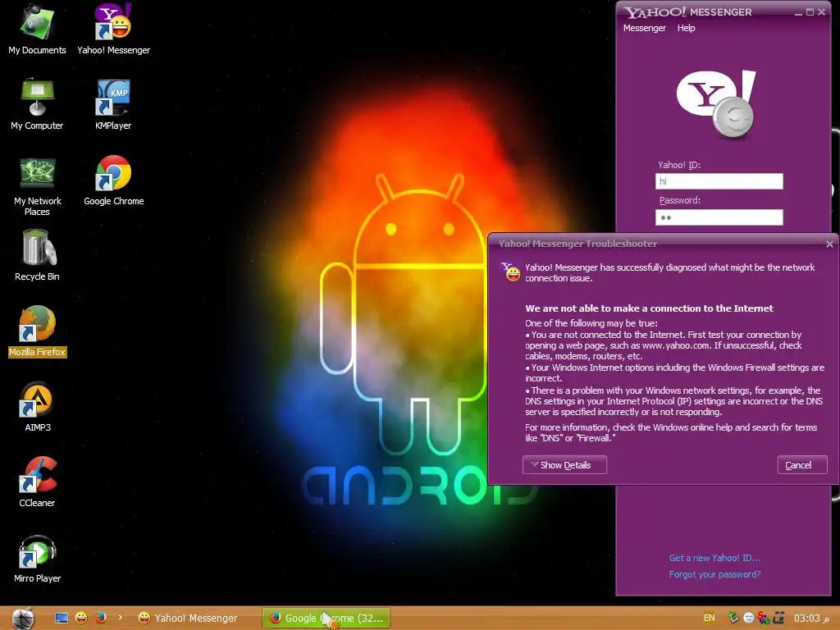Screen dimensions: 840x630
Task: Open the Start orb on the taskbar
Action: [23, 619]
